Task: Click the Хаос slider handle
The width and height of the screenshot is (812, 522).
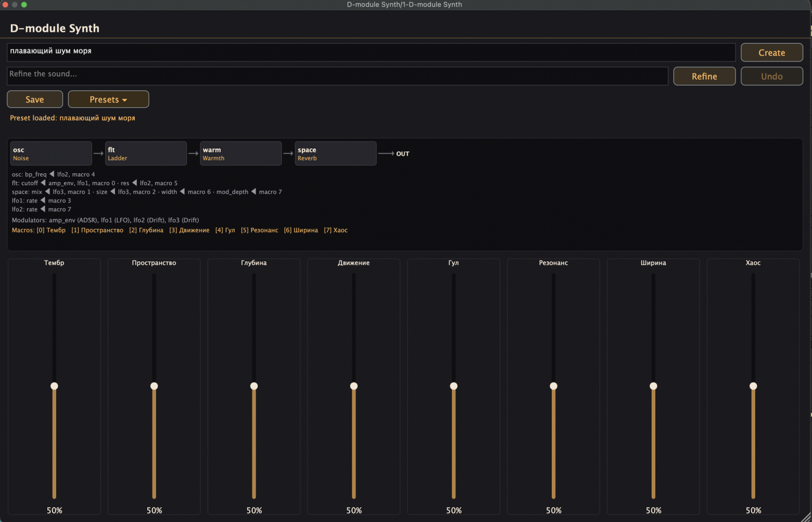Action: click(753, 386)
